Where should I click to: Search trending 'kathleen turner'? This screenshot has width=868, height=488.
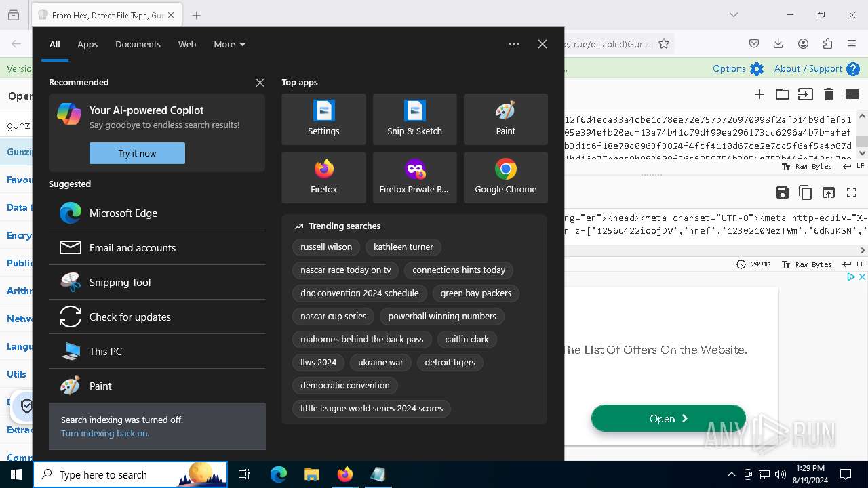[403, 247]
